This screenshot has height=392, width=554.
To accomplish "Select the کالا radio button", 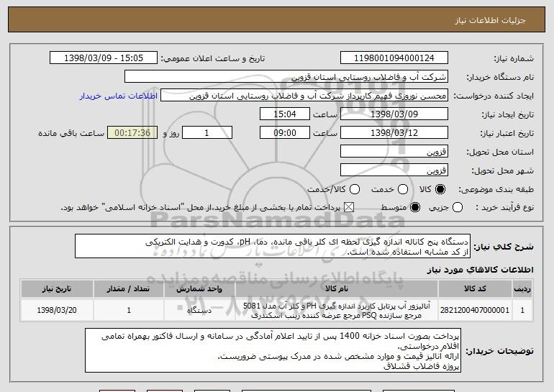I will tap(440, 190).
